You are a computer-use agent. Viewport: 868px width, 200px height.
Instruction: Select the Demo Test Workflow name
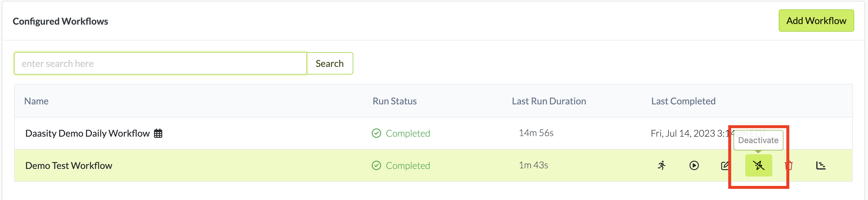(69, 165)
